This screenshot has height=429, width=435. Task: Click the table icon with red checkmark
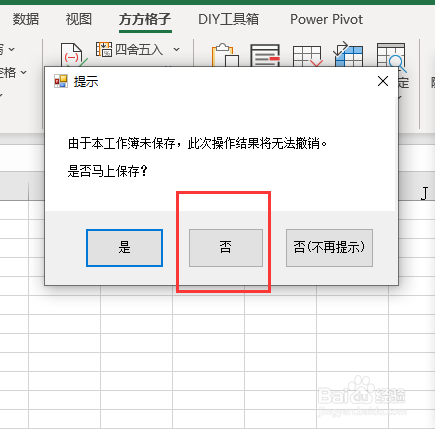tap(307, 56)
